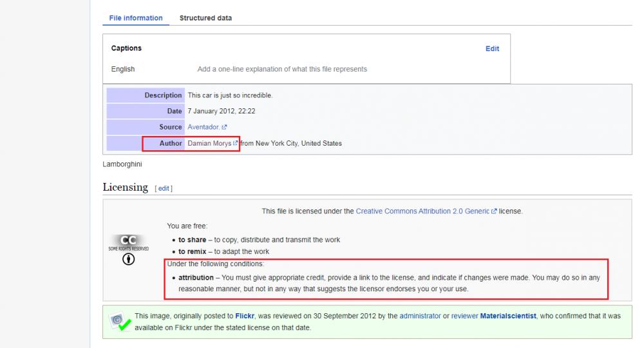Click the attribution condition text
The height and width of the screenshot is (348, 644).
pyautogui.click(x=389, y=283)
